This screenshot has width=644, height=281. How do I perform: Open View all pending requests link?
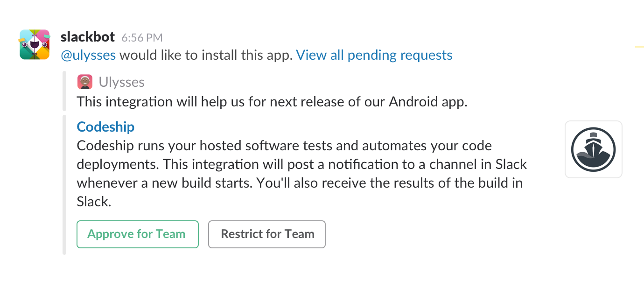[374, 55]
